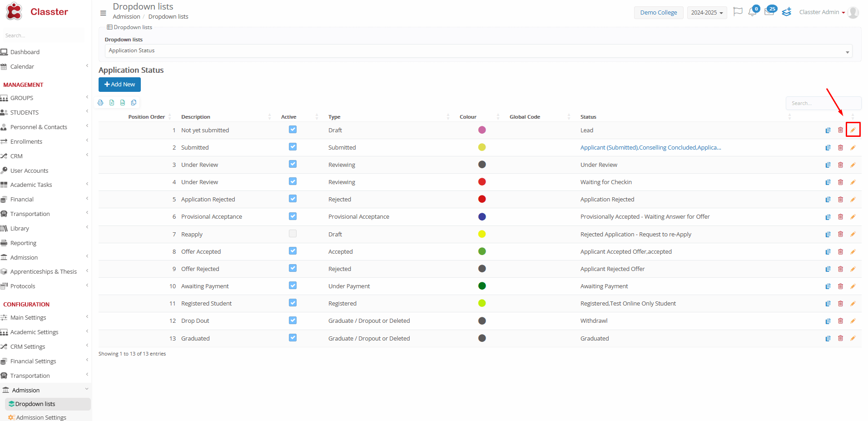
Task: Open the Application Status dropdown list selector
Action: 478,51
